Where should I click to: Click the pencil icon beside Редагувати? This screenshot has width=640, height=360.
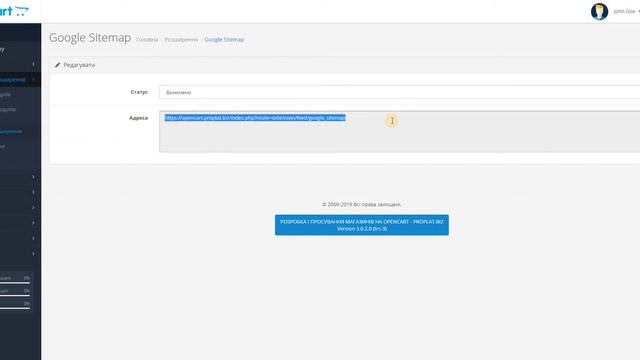click(x=58, y=65)
